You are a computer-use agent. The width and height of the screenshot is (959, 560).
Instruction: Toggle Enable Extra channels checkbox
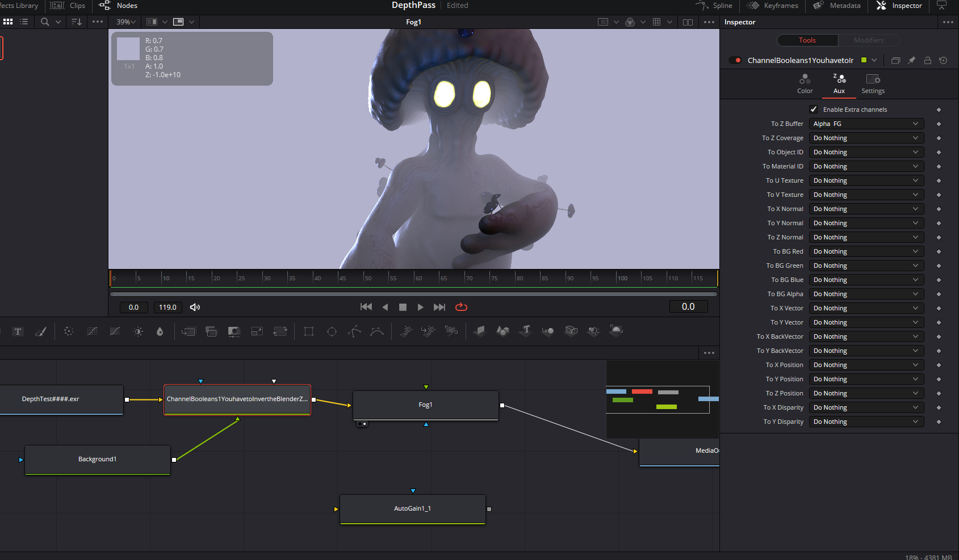[x=814, y=110]
